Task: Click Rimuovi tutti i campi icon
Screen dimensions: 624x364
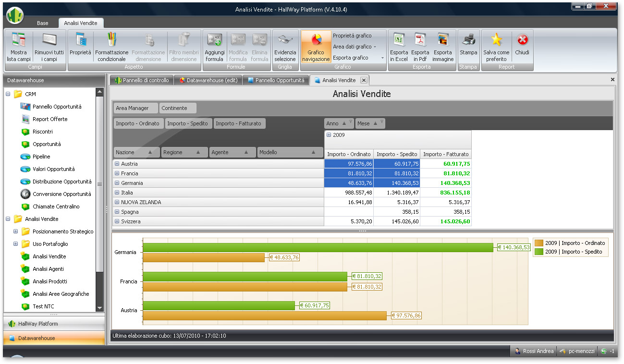Action: (x=49, y=40)
